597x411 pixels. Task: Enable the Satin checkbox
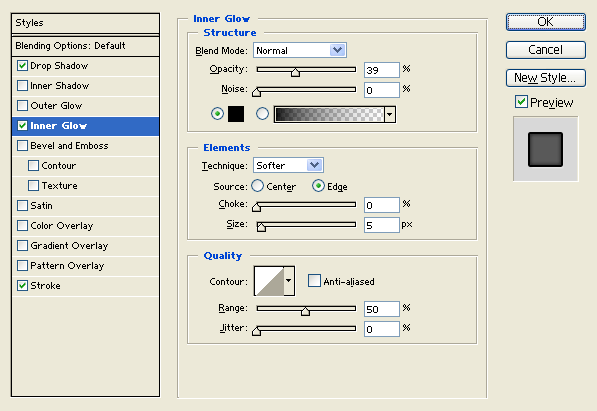[x=22, y=206]
